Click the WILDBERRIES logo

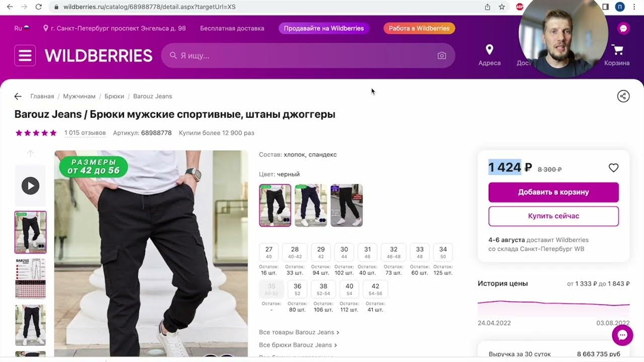(x=99, y=56)
